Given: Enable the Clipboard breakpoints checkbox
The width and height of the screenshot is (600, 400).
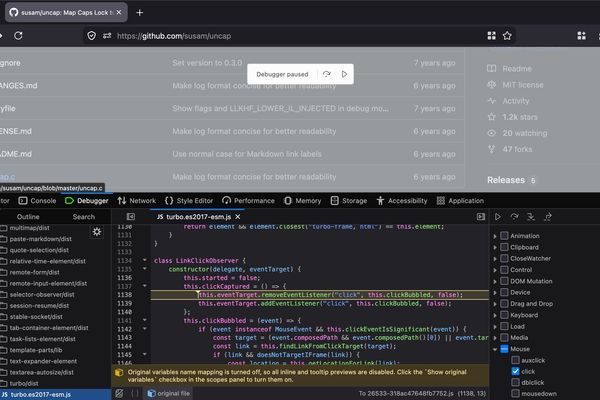Looking at the screenshot, I should (x=504, y=247).
